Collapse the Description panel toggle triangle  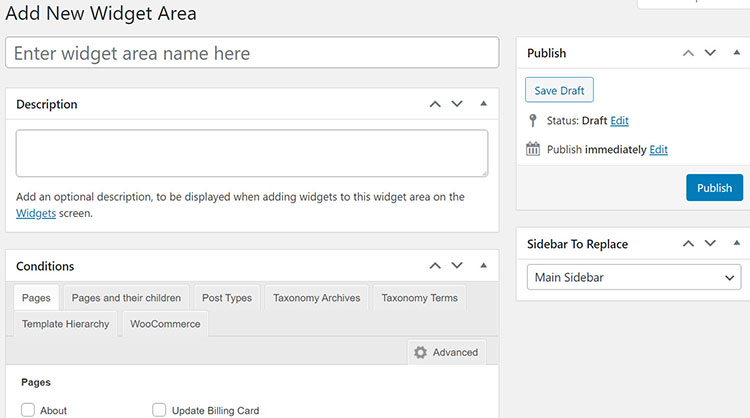click(483, 104)
